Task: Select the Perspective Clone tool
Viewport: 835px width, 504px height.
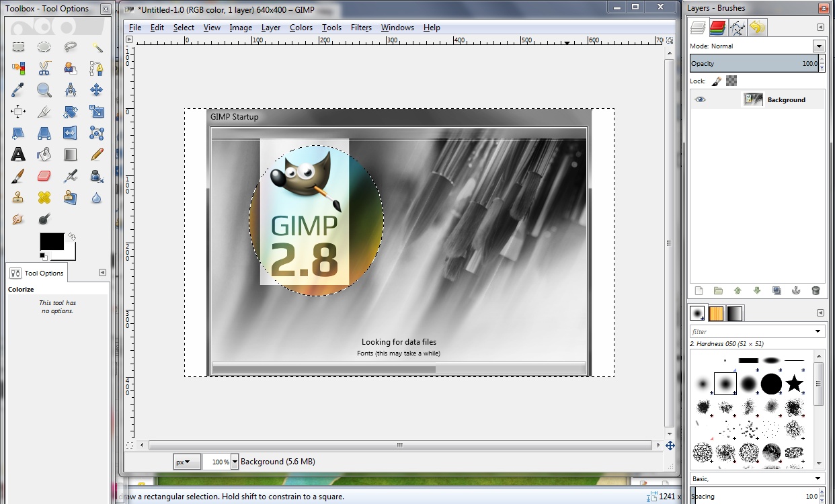Action: pyautogui.click(x=71, y=198)
